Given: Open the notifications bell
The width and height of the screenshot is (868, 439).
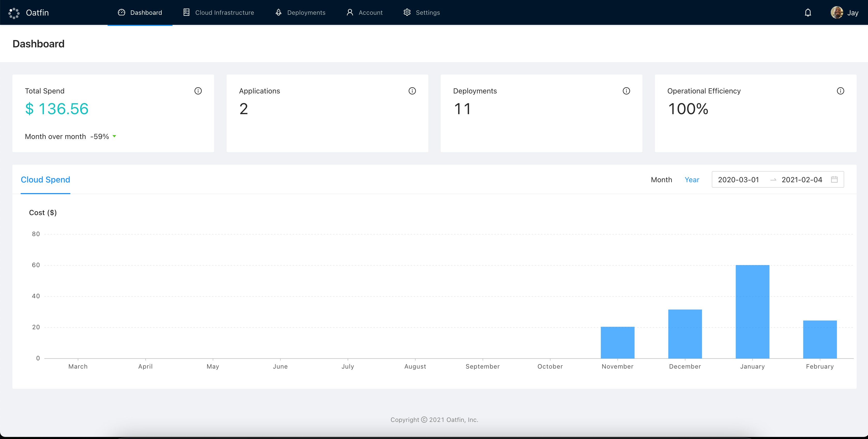Looking at the screenshot, I should (808, 13).
